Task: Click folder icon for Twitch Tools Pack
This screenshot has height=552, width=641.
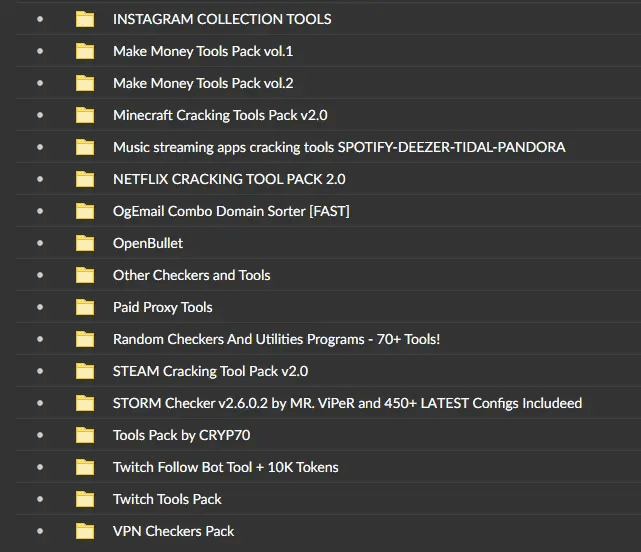Action: click(x=85, y=499)
